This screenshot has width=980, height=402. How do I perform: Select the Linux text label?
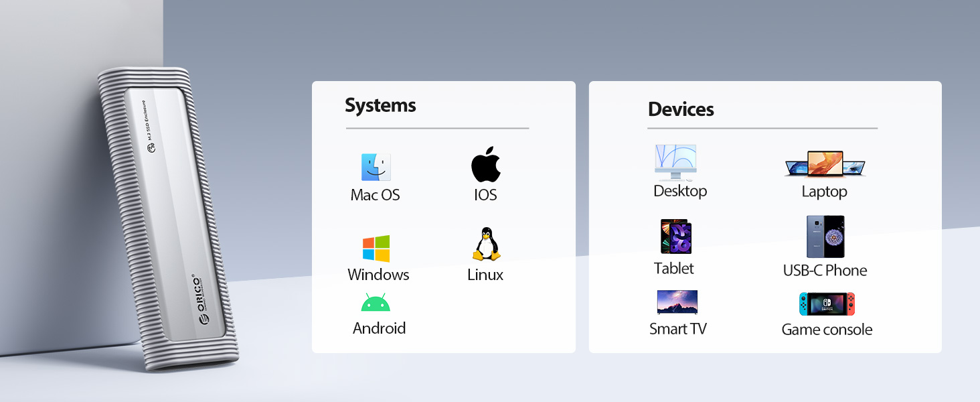[x=485, y=275]
